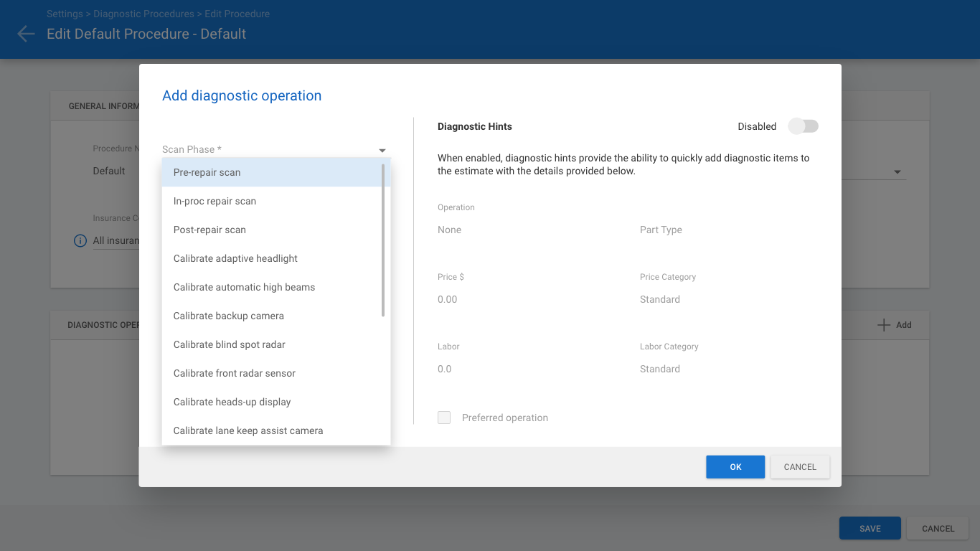Open the background dropdown arrow at right
The image size is (980, 551).
[897, 172]
